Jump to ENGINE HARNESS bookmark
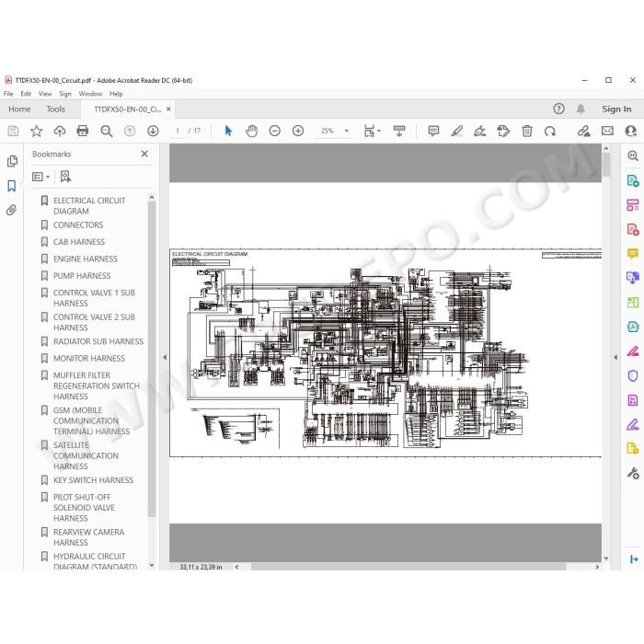 click(86, 259)
